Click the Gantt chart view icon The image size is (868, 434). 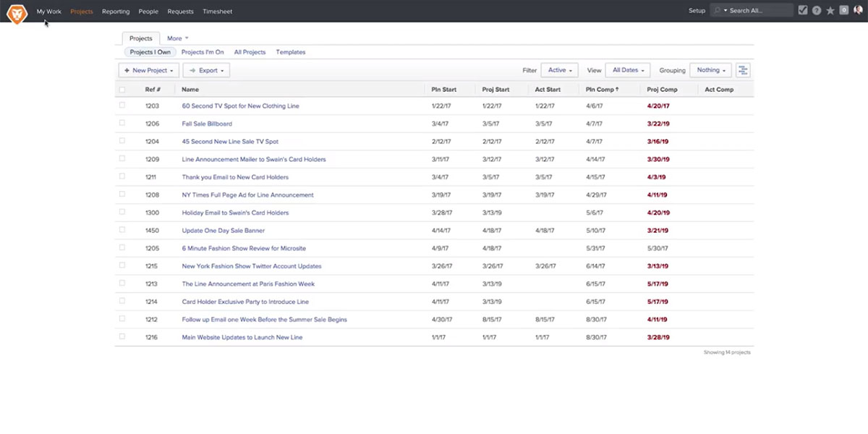click(743, 70)
